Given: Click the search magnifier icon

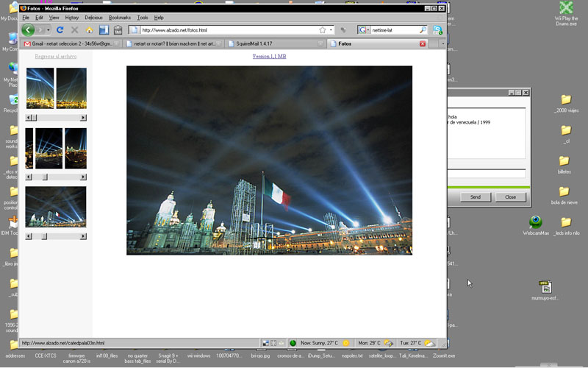Looking at the screenshot, I should (423, 30).
